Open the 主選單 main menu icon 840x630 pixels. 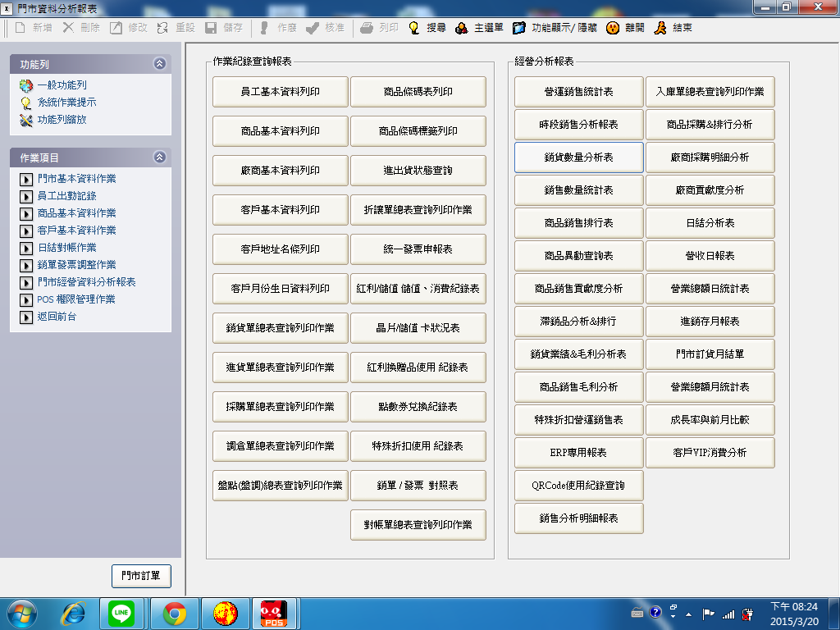462,28
